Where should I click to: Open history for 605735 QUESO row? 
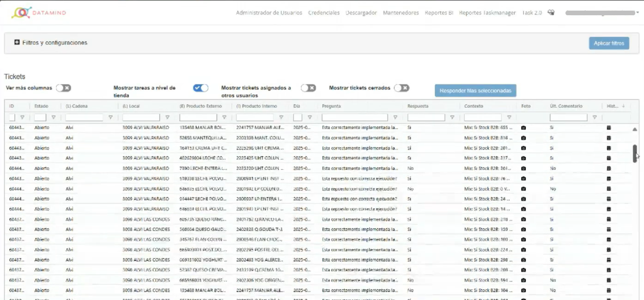[x=609, y=219]
